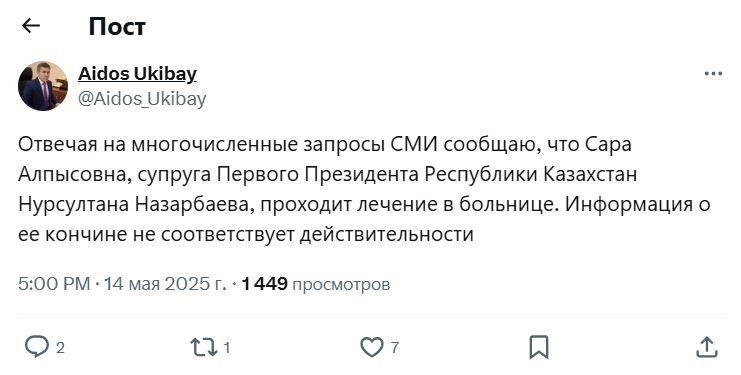Repost using the retweet arrows icon
741x375 pixels.
(x=204, y=348)
